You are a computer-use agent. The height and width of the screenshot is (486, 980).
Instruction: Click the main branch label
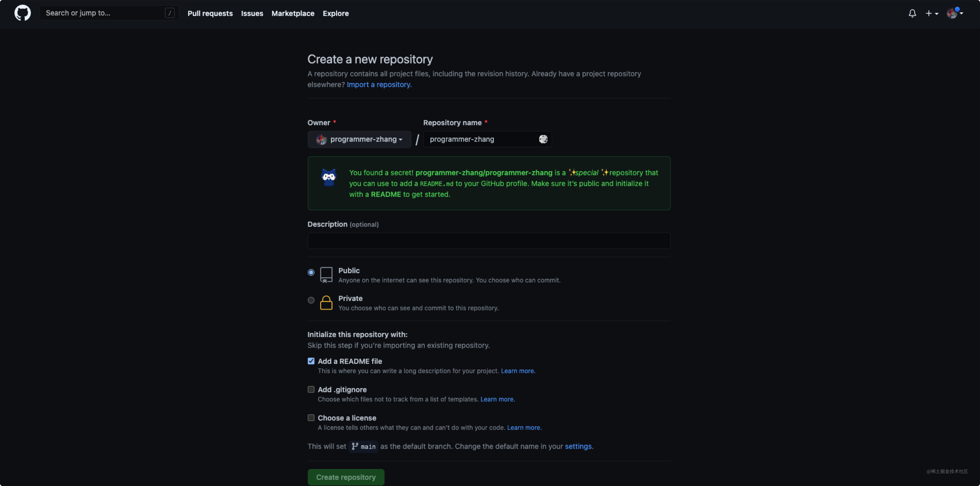click(x=363, y=447)
